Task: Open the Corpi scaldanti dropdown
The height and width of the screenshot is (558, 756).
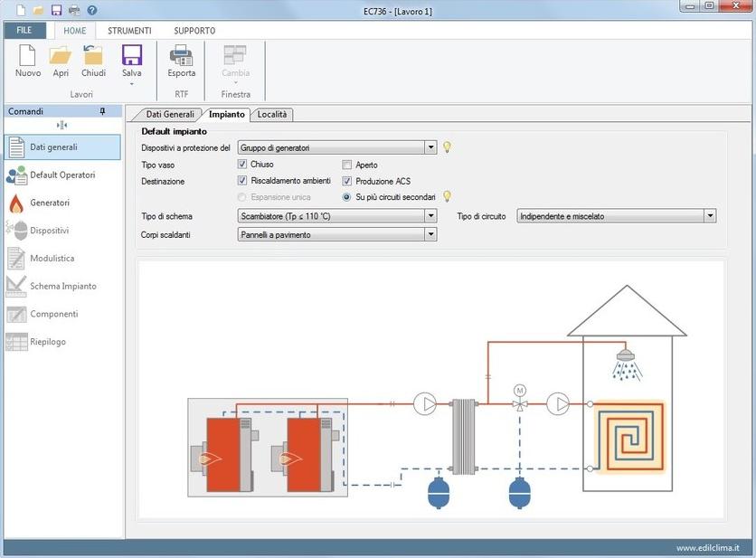Action: tap(430, 234)
